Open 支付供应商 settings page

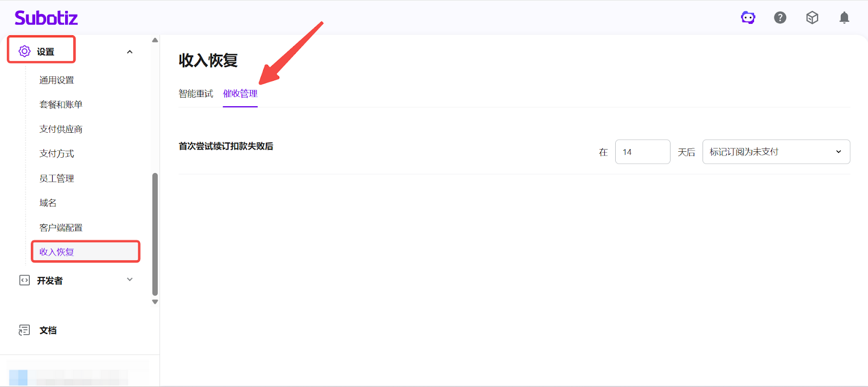click(x=61, y=129)
